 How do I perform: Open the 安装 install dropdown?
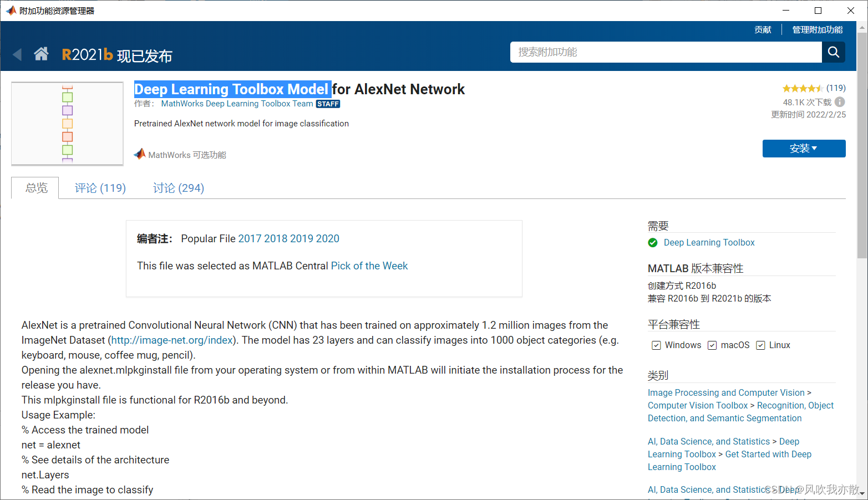coord(804,149)
